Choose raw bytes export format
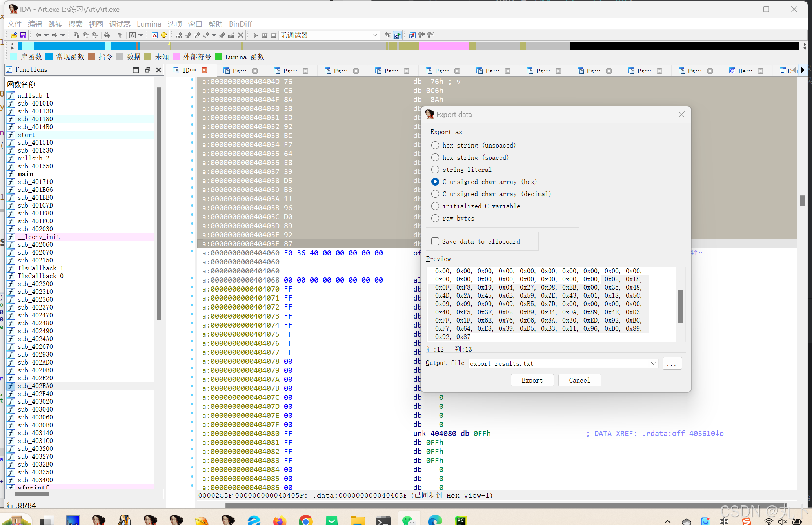Viewport: 812px width, 525px height. pos(435,218)
